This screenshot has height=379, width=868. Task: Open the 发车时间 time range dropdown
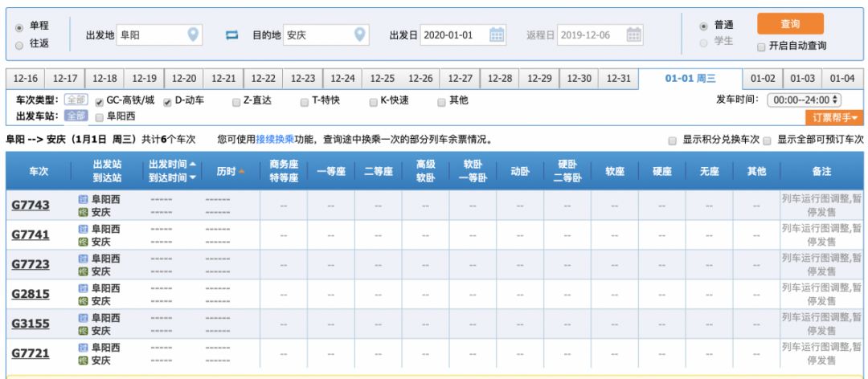coord(804,100)
